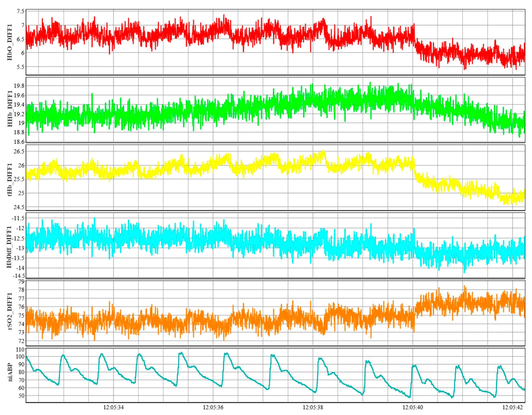The image size is (532, 415).
Task: Select the 12:05:34 time tick label
Action: 113,407
